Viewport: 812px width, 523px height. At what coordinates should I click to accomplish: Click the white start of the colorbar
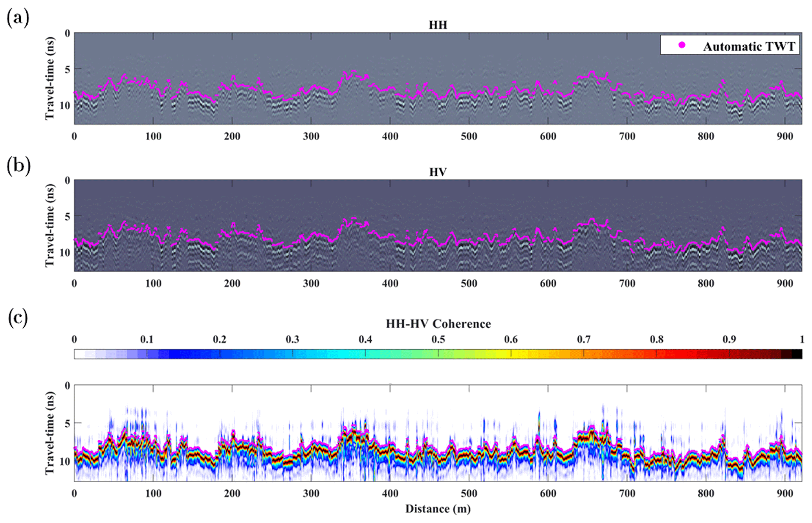(79, 354)
